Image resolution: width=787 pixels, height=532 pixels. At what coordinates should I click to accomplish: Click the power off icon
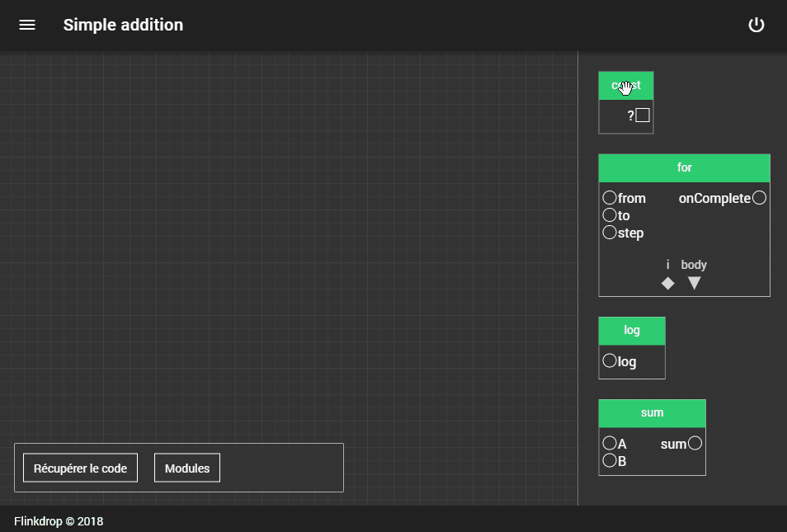point(756,25)
